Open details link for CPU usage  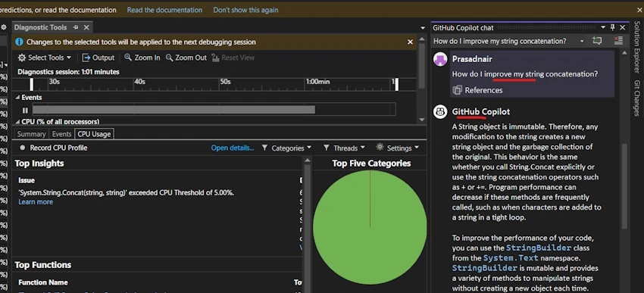(233, 148)
